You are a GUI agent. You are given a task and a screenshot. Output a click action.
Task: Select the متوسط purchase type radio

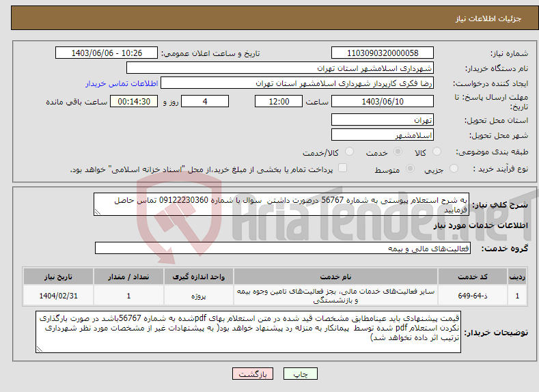410,169
